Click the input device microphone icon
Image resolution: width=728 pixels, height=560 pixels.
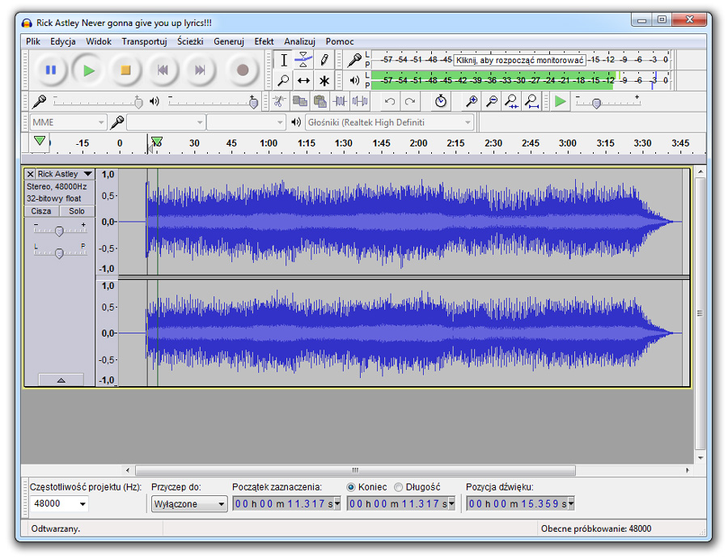(117, 122)
